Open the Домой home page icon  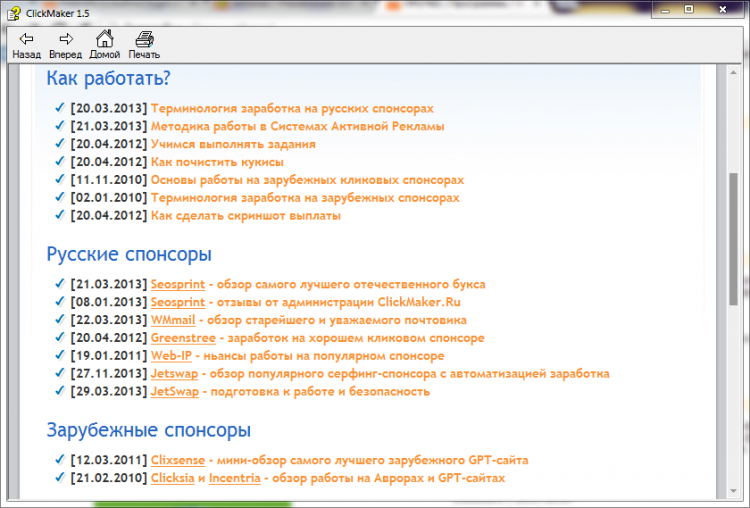click(105, 45)
